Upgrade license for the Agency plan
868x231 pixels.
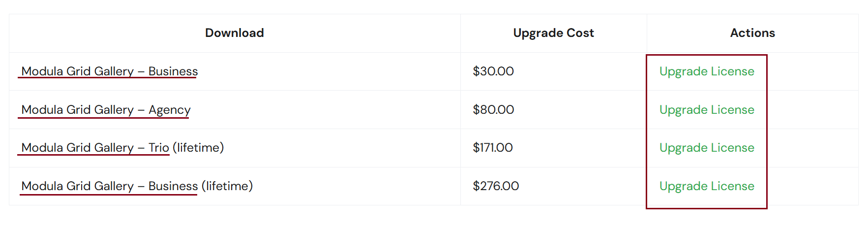click(x=706, y=110)
